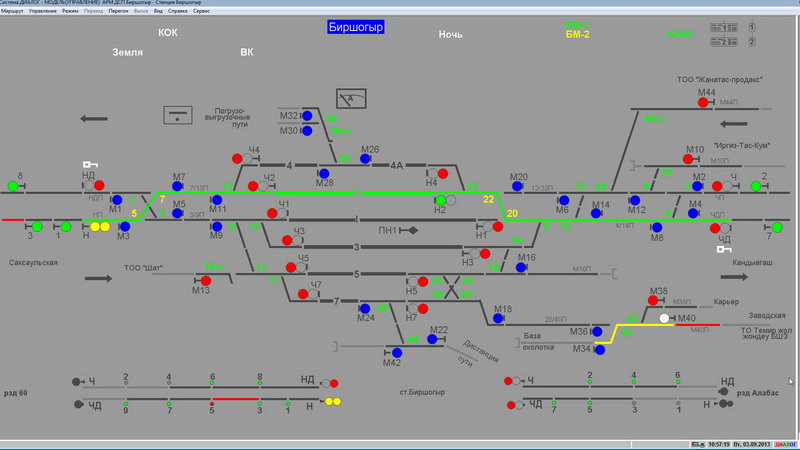Image resolution: width=800 pixels, height=450 pixels.
Task: Select blue shunting signal М14
Action: (596, 213)
